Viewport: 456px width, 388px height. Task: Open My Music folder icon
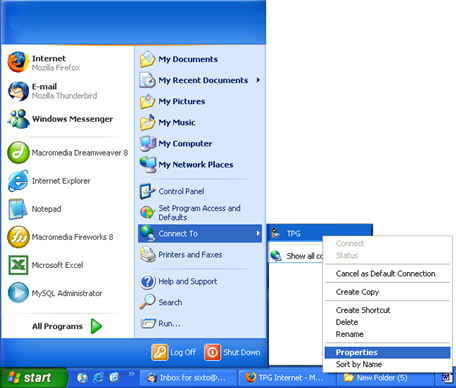click(147, 122)
